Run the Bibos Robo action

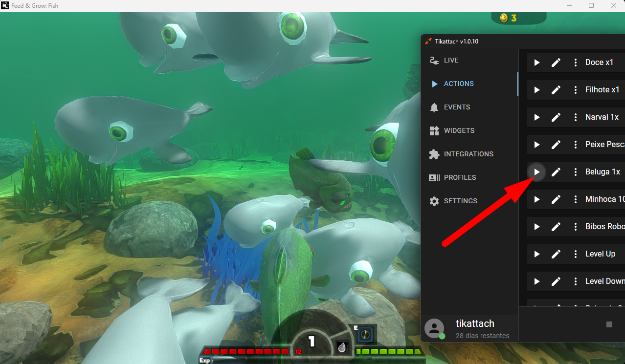[x=537, y=227]
